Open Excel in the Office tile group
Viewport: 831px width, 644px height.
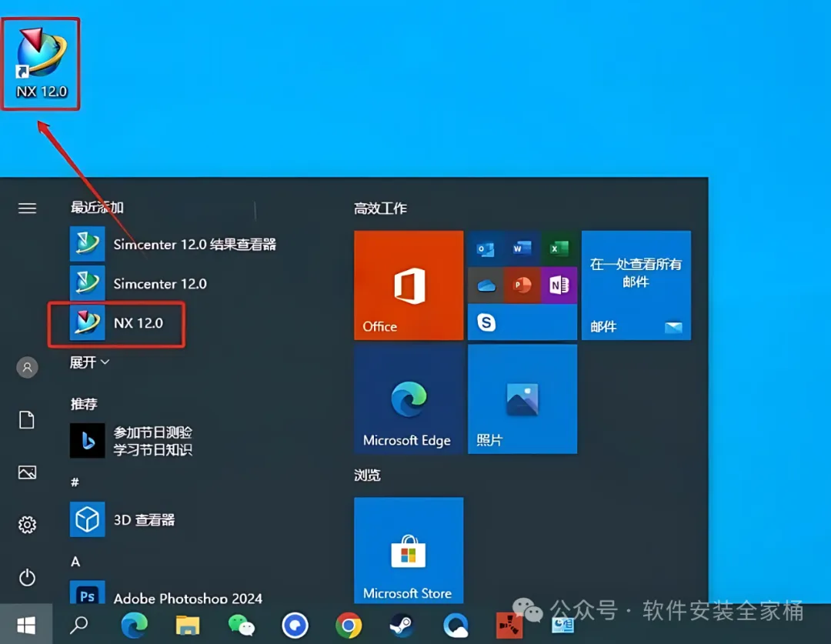click(559, 249)
